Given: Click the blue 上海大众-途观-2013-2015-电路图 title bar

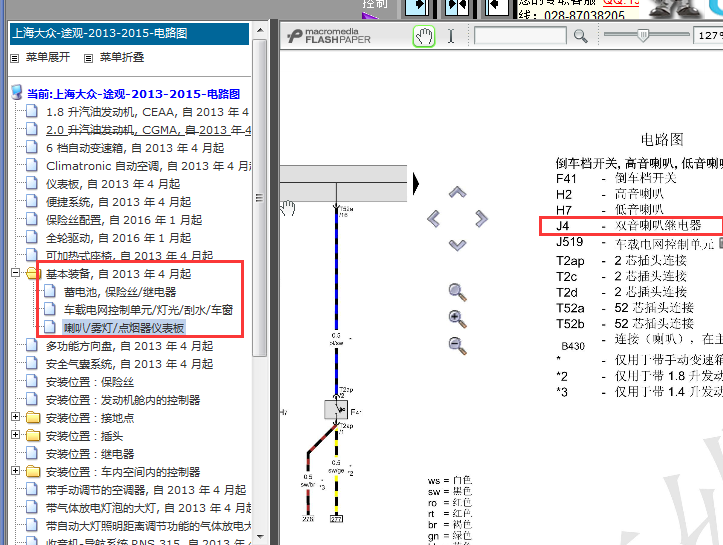Looking at the screenshot, I should [x=130, y=34].
